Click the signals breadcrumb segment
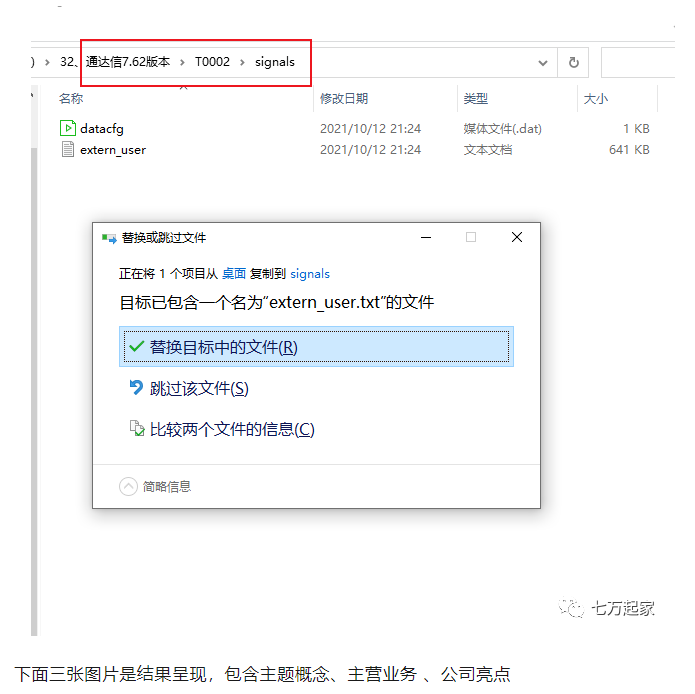Screen dimensions: 695x694 (275, 62)
